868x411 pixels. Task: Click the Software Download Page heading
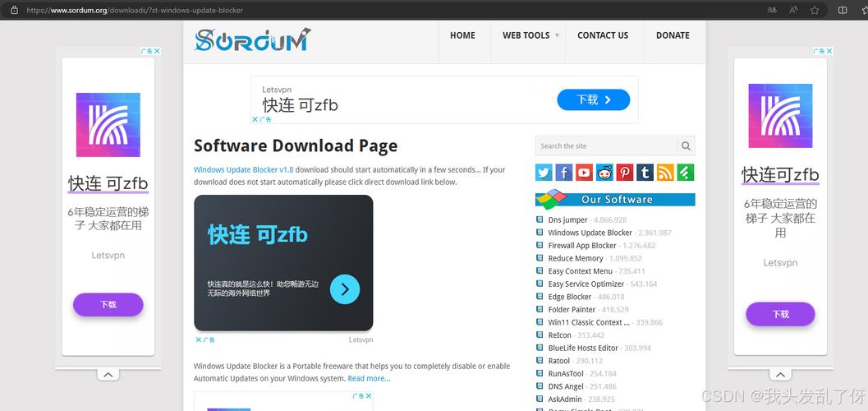[296, 145]
